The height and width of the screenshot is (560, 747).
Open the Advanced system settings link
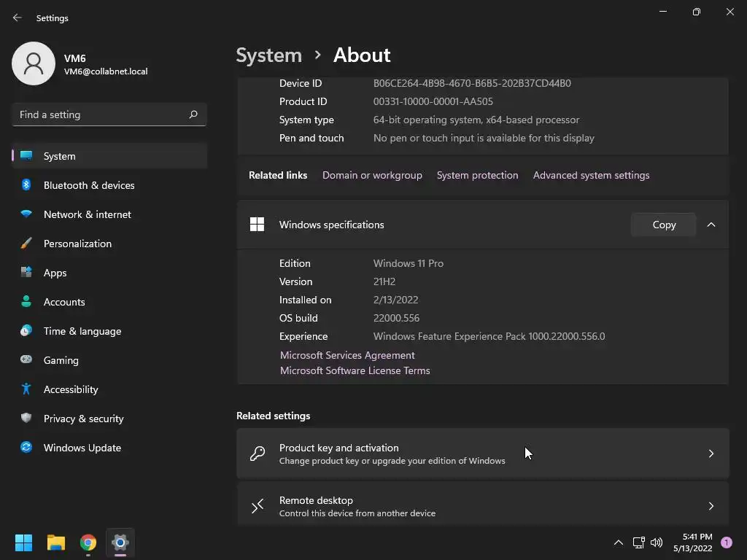tap(591, 175)
